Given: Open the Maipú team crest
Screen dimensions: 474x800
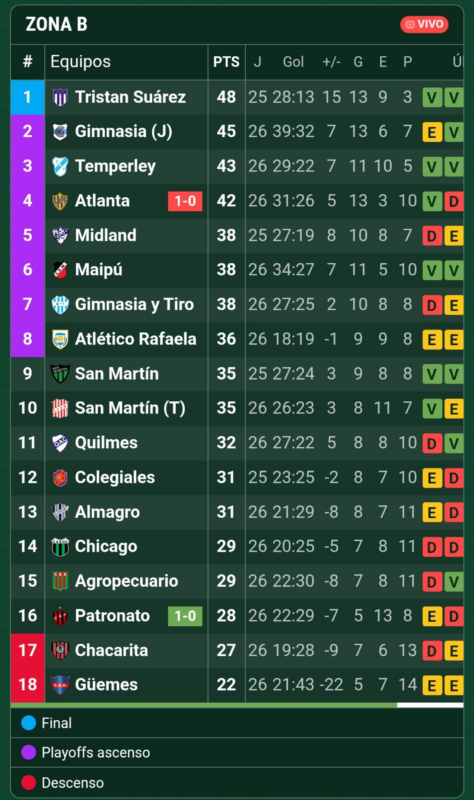Looking at the screenshot, I should point(60,270).
